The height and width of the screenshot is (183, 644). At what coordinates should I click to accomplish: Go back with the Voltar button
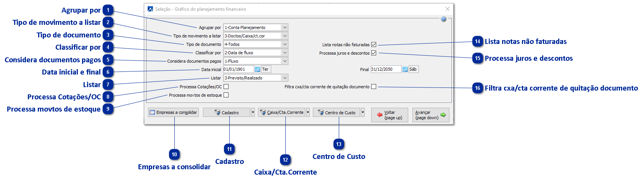click(x=390, y=115)
